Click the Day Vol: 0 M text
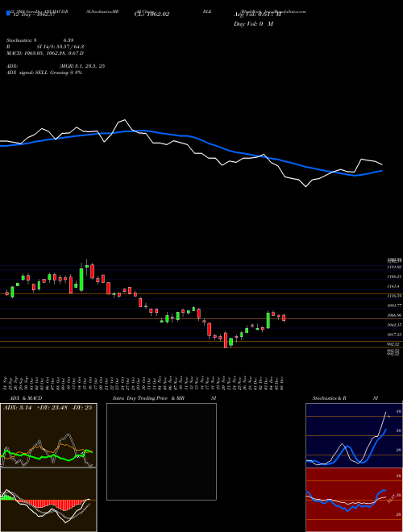Screen dimensions: 403x532 [253, 24]
